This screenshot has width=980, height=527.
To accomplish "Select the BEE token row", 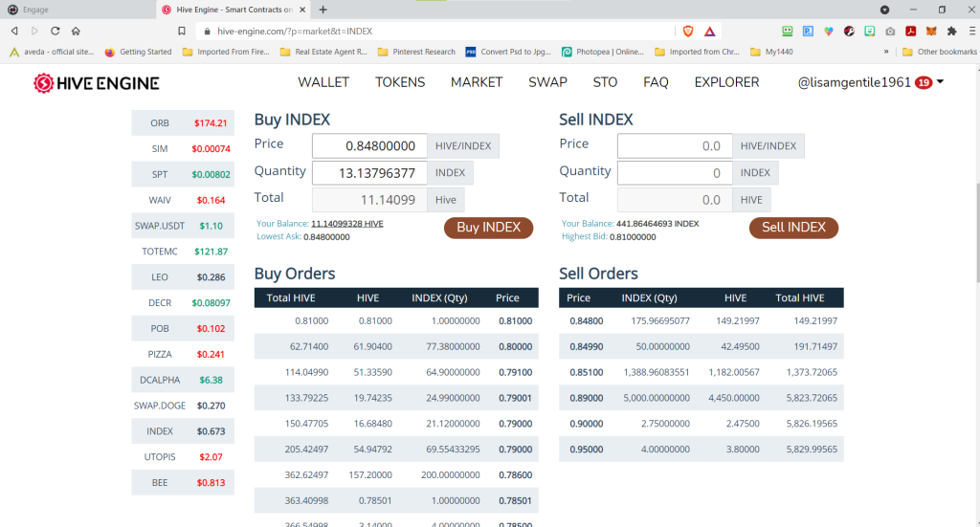I will point(183,482).
